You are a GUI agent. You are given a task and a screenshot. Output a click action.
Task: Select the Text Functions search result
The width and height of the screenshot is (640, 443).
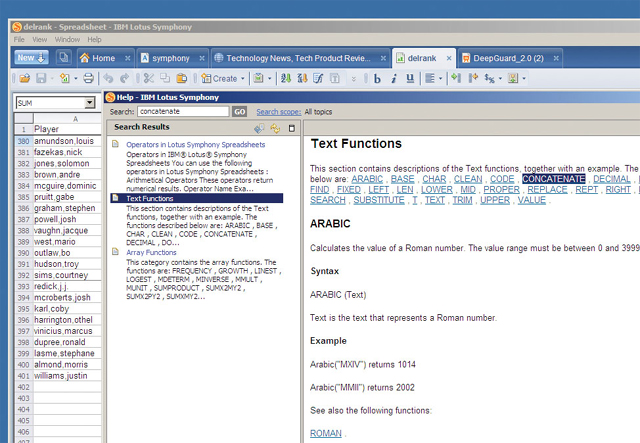[197, 198]
